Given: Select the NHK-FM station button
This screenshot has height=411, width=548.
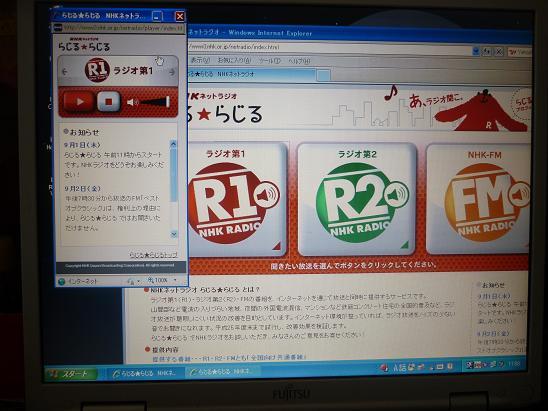Looking at the screenshot, I should pyautogui.click(x=478, y=199).
